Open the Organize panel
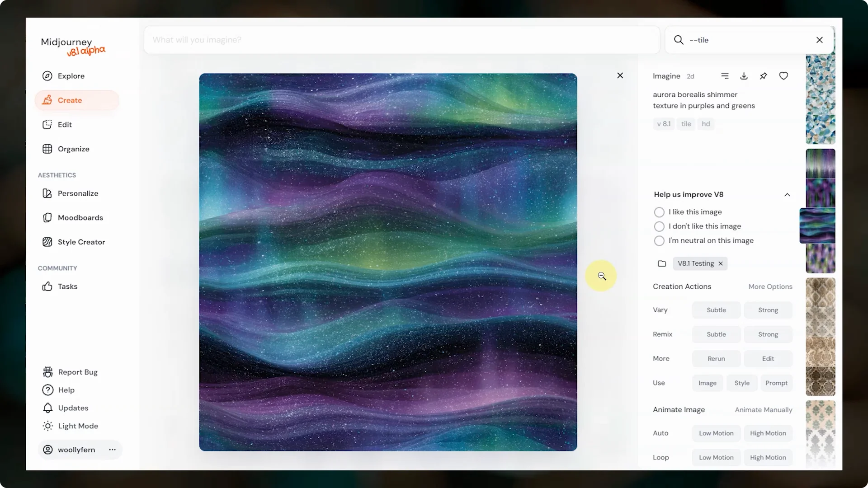 [73, 149]
